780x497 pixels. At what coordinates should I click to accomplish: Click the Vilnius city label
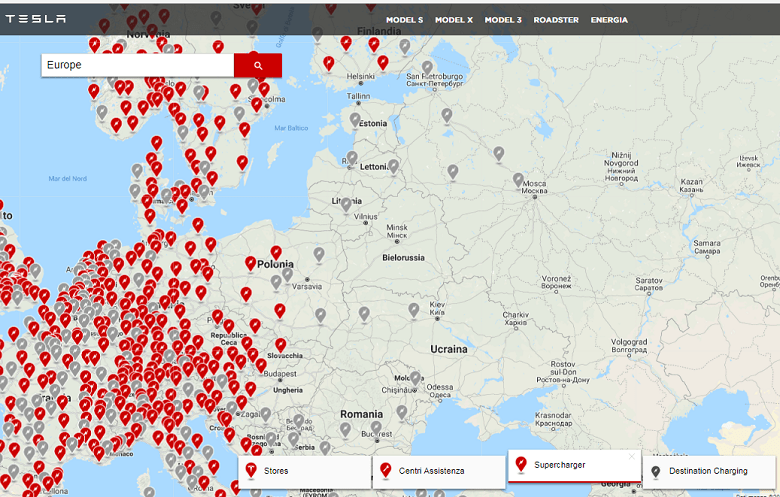[x=366, y=216]
